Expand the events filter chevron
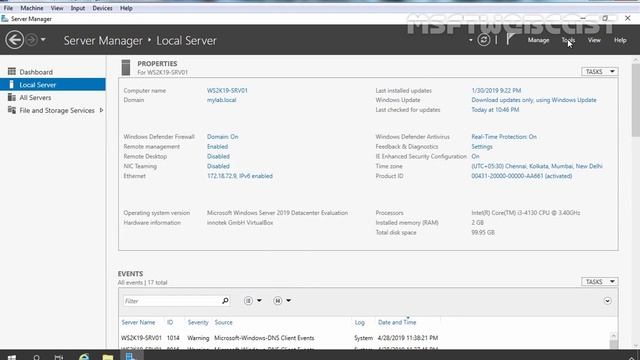The height and width of the screenshot is (360, 640). tap(607, 301)
